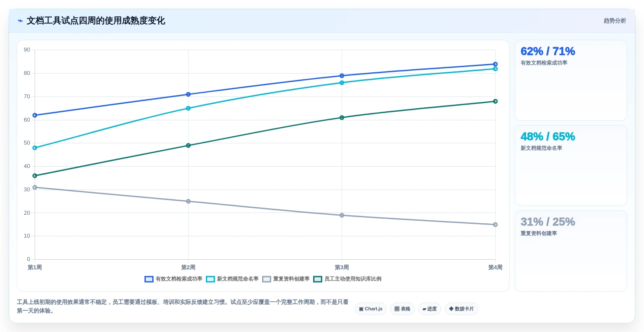Click blue data point at 第4周 (84)

[495, 64]
